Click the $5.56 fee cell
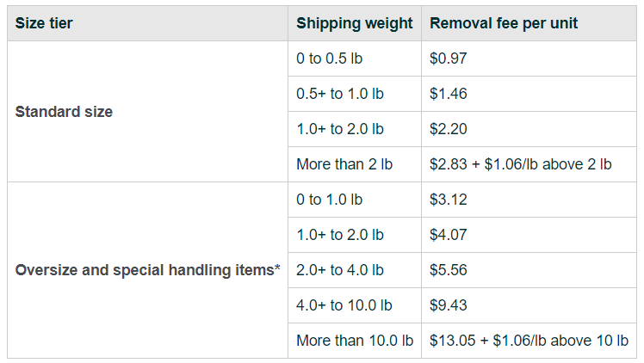The width and height of the screenshot is (644, 363). click(449, 270)
